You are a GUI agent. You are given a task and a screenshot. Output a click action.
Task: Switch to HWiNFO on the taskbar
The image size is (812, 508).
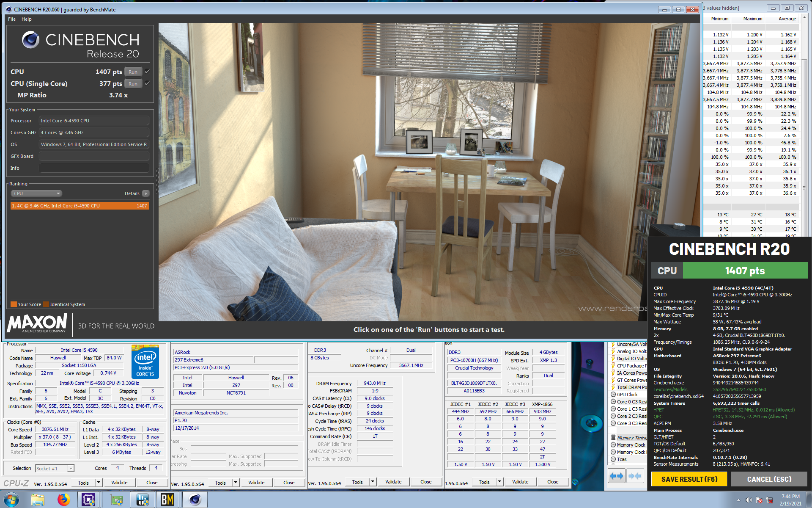(x=143, y=500)
